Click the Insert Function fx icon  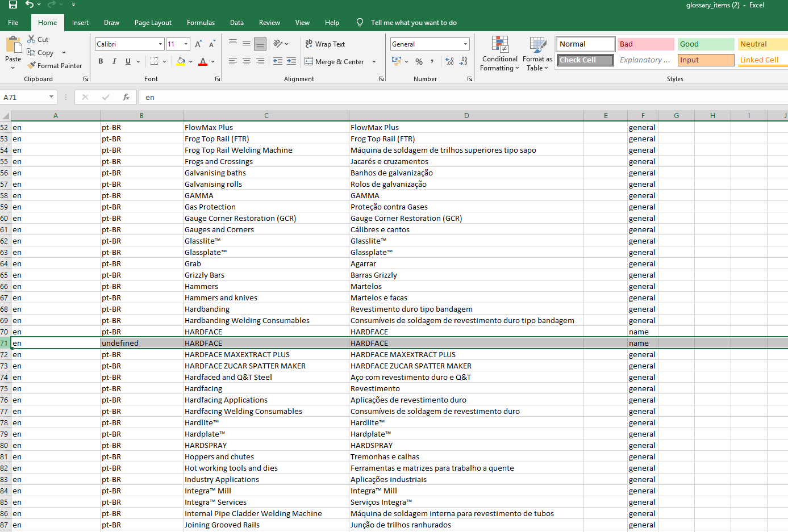click(x=126, y=97)
